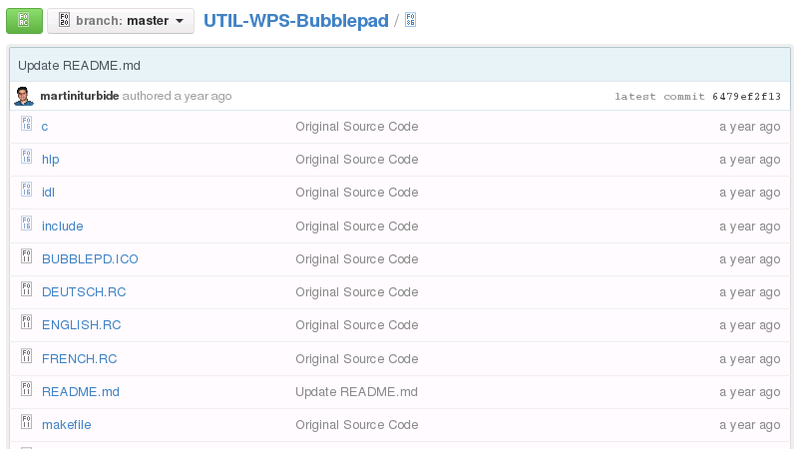Click the Update README.md commit message header
This screenshot has height=449, width=800.
(x=79, y=66)
